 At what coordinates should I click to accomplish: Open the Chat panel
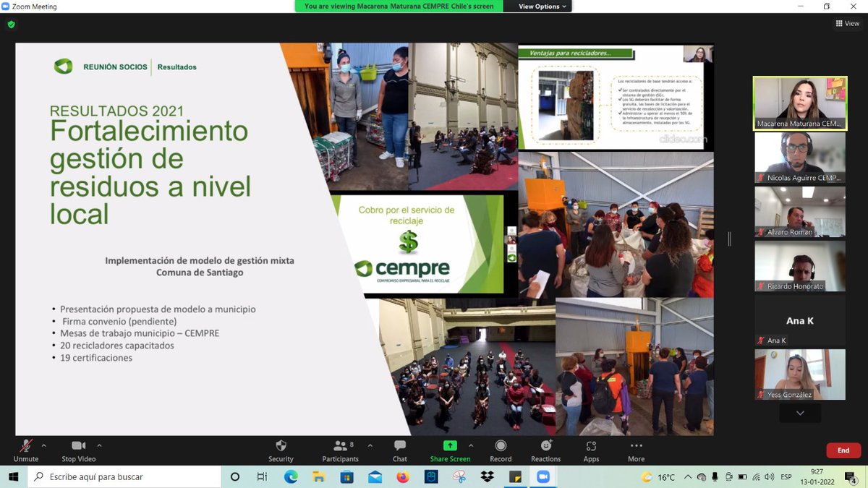tap(399, 450)
